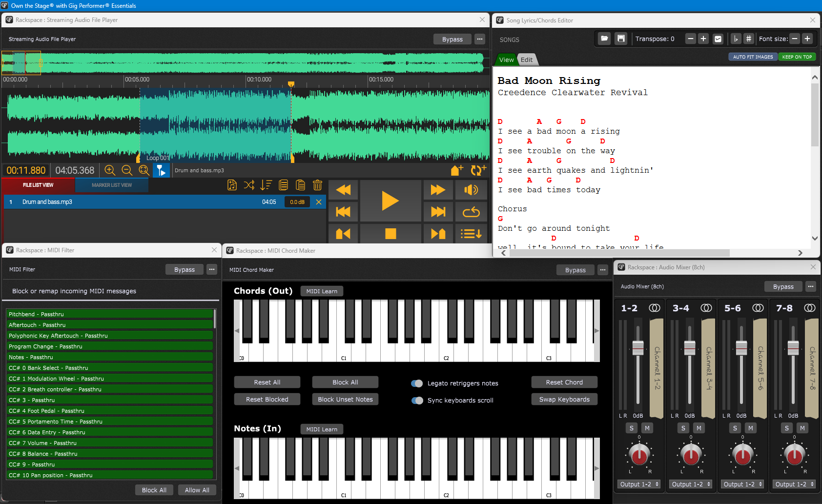
Task: Click Allow All in the MIDI Filter
Action: click(197, 490)
